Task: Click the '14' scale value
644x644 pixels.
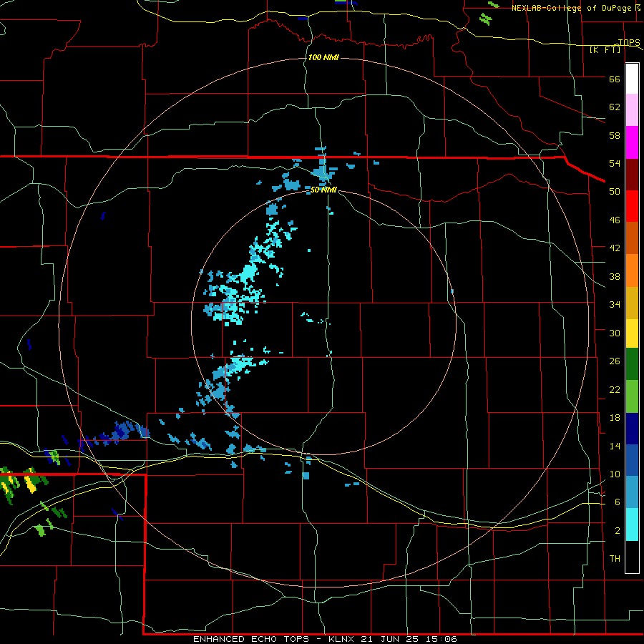Action: pyautogui.click(x=615, y=446)
